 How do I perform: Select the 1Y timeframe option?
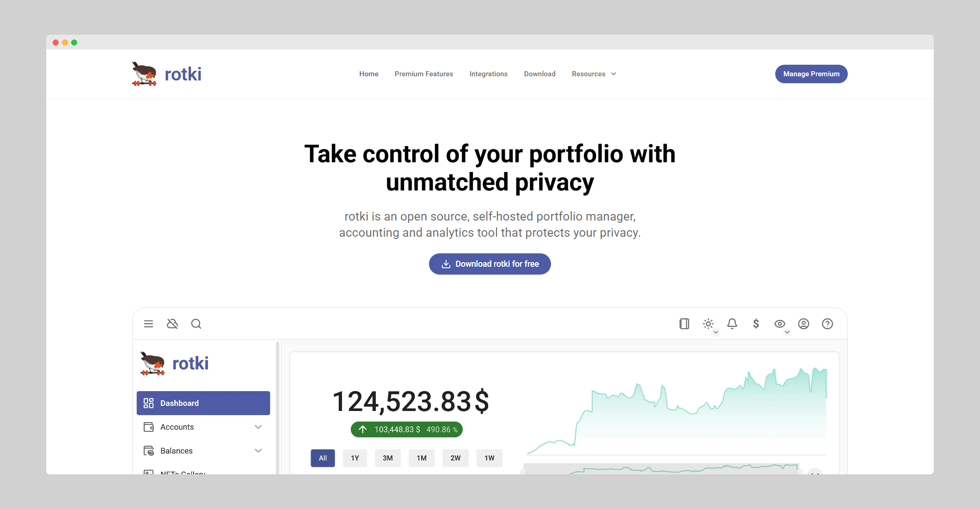[355, 458]
